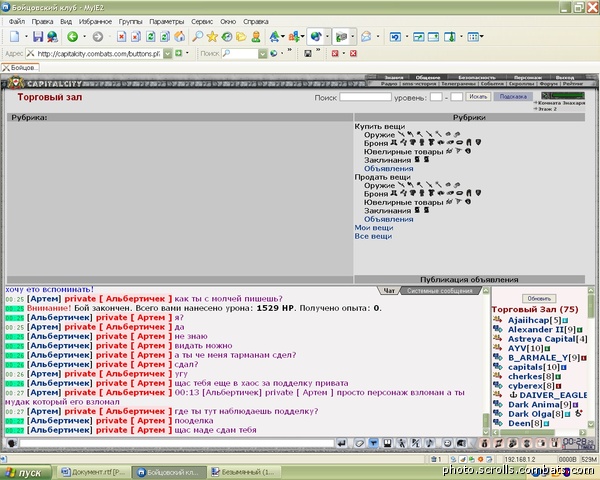This screenshot has height=480, width=600.
Task: Open the smiley emoticons icon
Action: tap(447, 443)
